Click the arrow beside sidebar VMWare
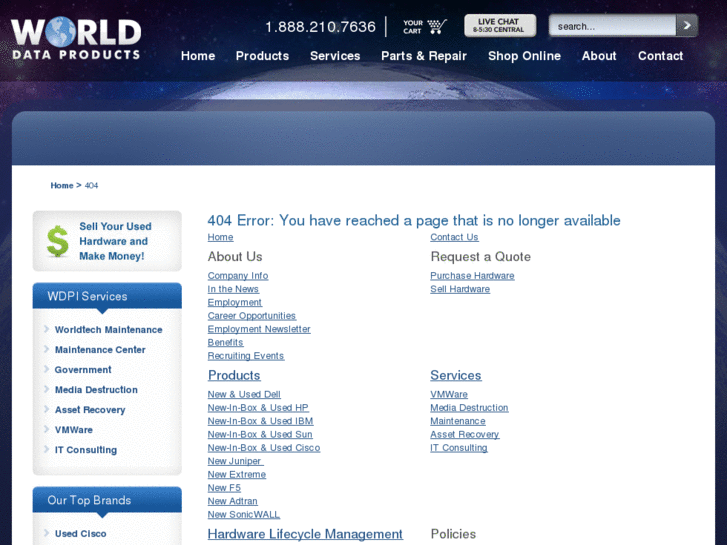 click(46, 429)
